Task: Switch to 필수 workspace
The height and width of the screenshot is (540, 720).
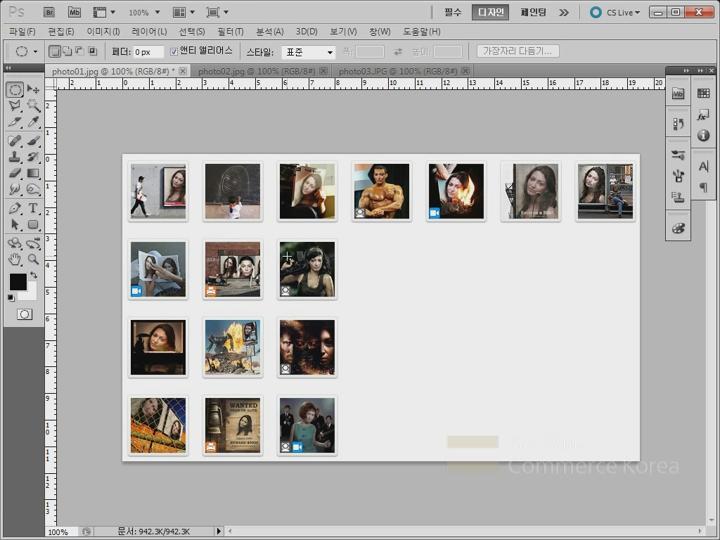Action: (x=453, y=12)
